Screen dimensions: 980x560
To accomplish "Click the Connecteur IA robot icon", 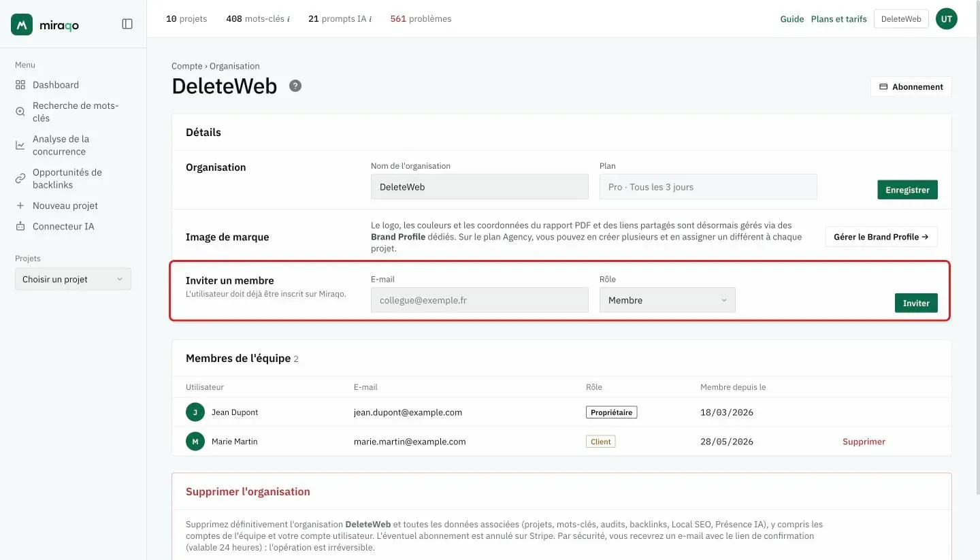I will click(20, 226).
